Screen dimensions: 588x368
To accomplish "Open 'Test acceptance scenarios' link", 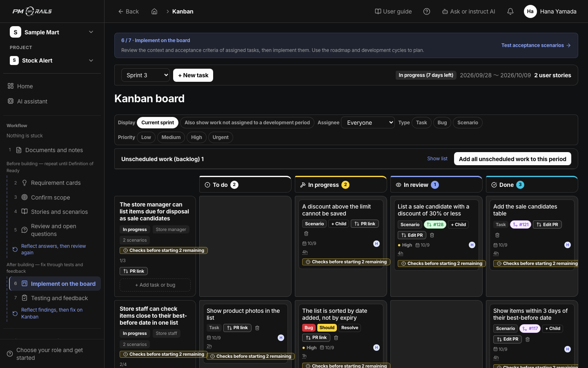I will (x=536, y=45).
